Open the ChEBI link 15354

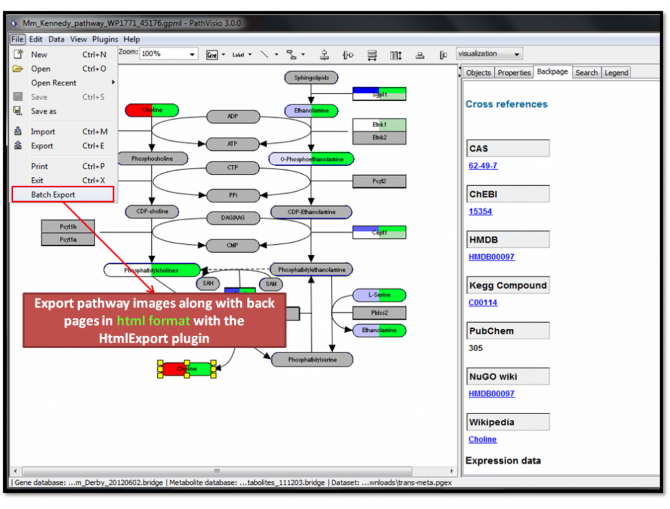pyautogui.click(x=482, y=211)
